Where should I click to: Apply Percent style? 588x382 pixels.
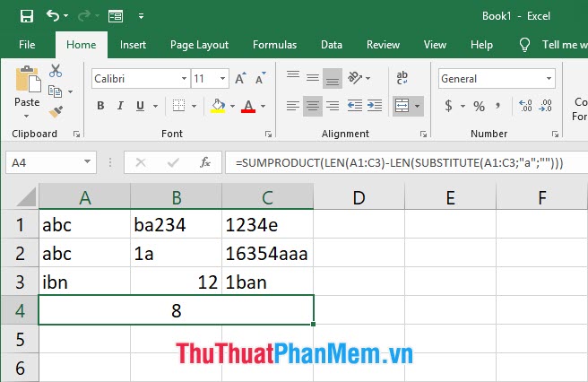pos(479,106)
